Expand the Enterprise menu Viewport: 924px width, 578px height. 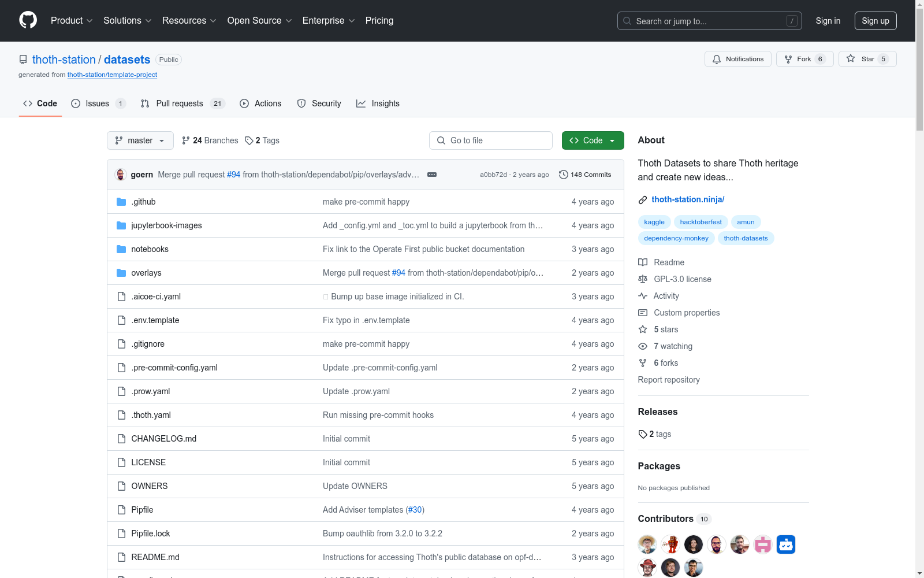(x=329, y=21)
